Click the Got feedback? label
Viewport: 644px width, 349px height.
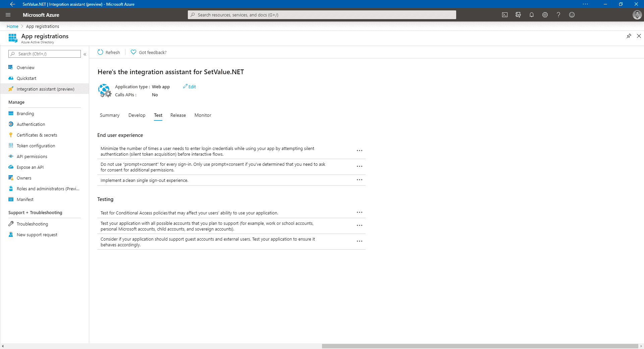click(153, 52)
